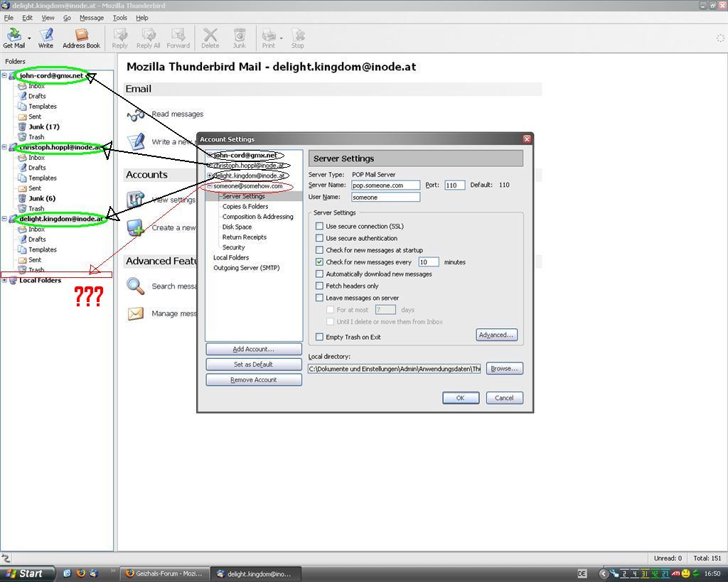
Task: Open Get Mail dropdown arrow
Action: (x=29, y=38)
